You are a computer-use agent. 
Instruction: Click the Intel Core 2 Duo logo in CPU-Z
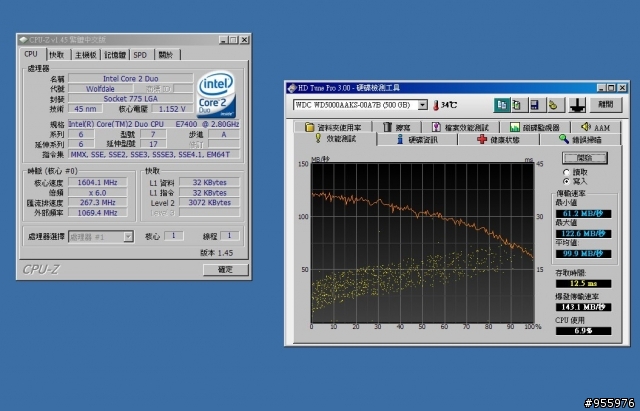click(216, 95)
